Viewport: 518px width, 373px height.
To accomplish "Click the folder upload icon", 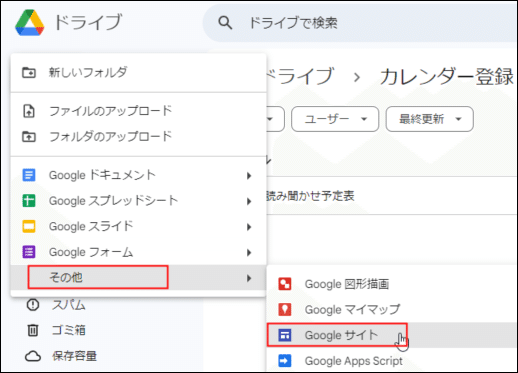I will click(29, 137).
